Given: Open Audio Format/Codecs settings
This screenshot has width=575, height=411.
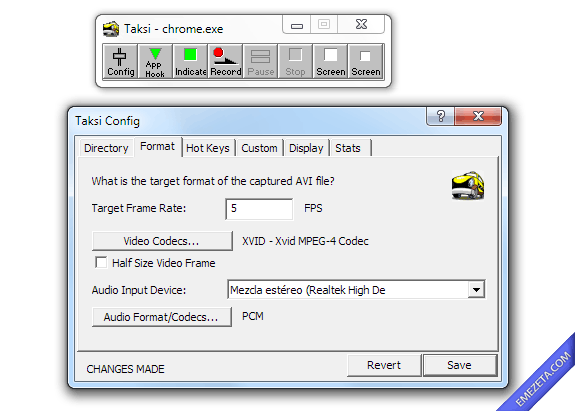Looking at the screenshot, I should [x=161, y=317].
